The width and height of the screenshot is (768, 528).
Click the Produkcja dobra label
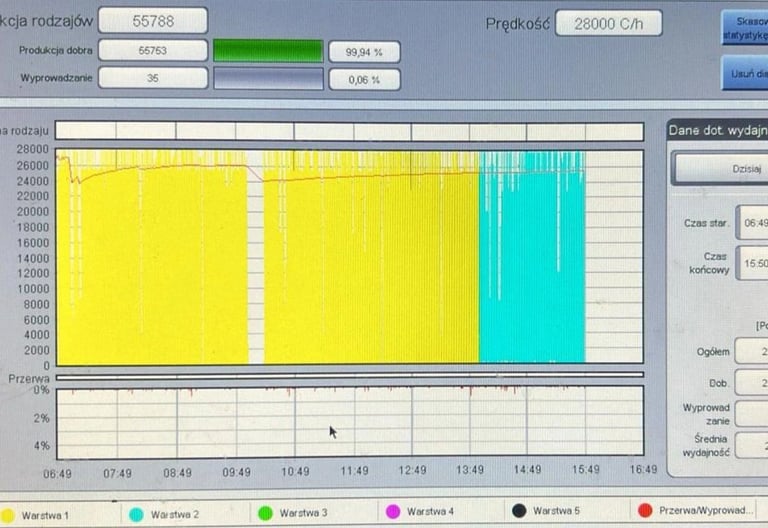pos(56,50)
